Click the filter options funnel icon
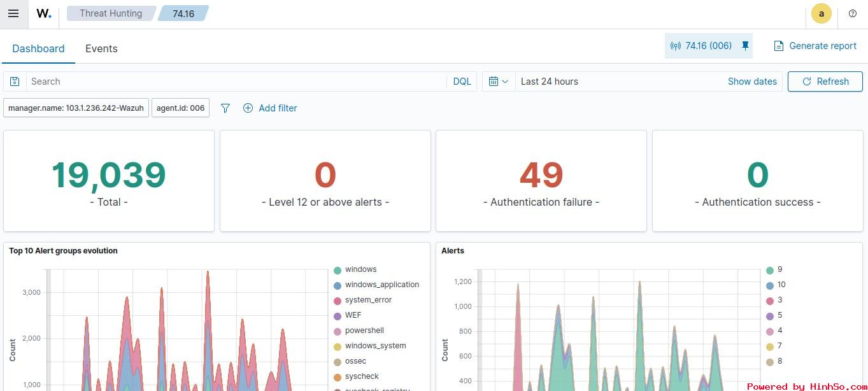The height and width of the screenshot is (391, 868). click(x=225, y=108)
